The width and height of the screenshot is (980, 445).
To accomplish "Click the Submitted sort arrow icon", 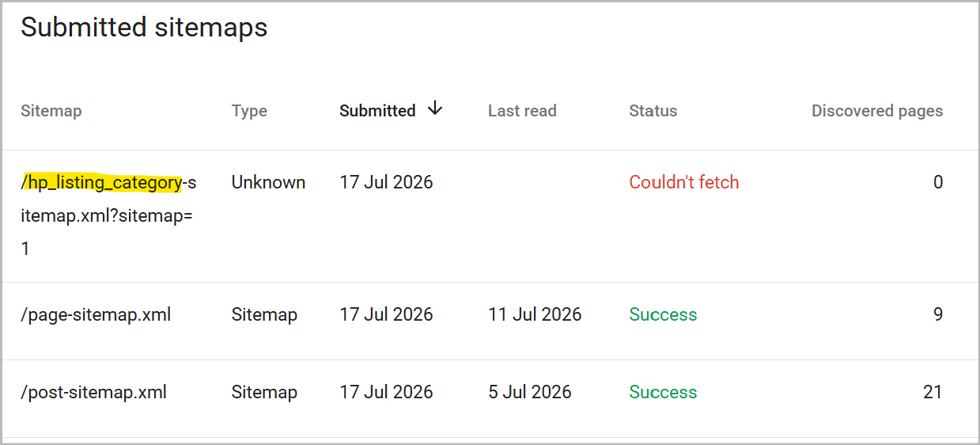I will tap(434, 109).
